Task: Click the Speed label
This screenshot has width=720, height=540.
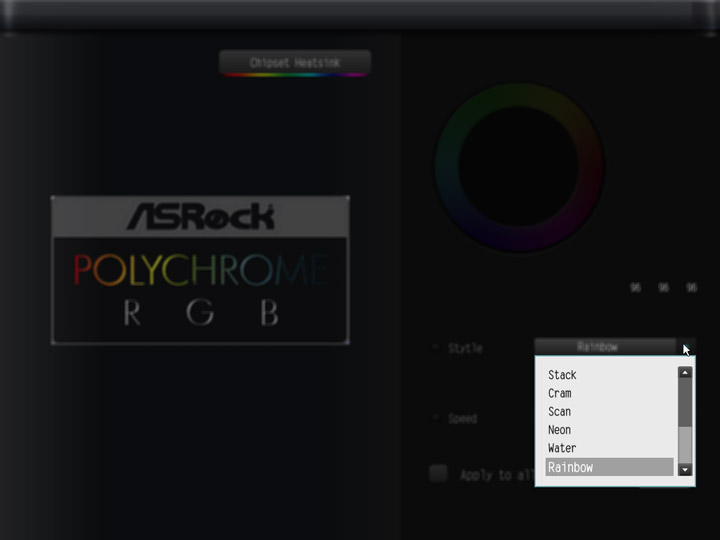Action: click(463, 418)
